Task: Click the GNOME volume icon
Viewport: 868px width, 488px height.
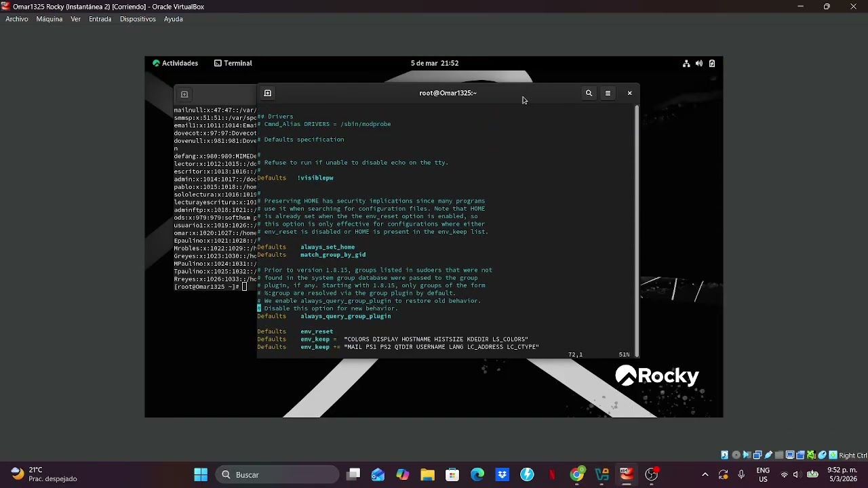Action: click(698, 63)
